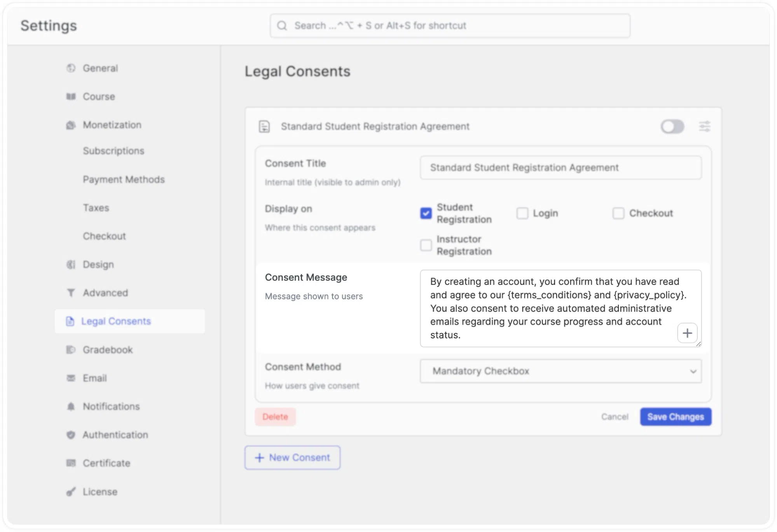The image size is (777, 532).
Task: Click the License key icon
Action: (x=71, y=492)
